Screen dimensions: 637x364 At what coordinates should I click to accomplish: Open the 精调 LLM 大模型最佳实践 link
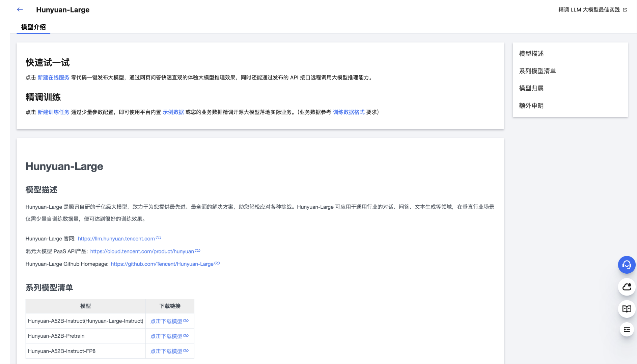(x=589, y=10)
